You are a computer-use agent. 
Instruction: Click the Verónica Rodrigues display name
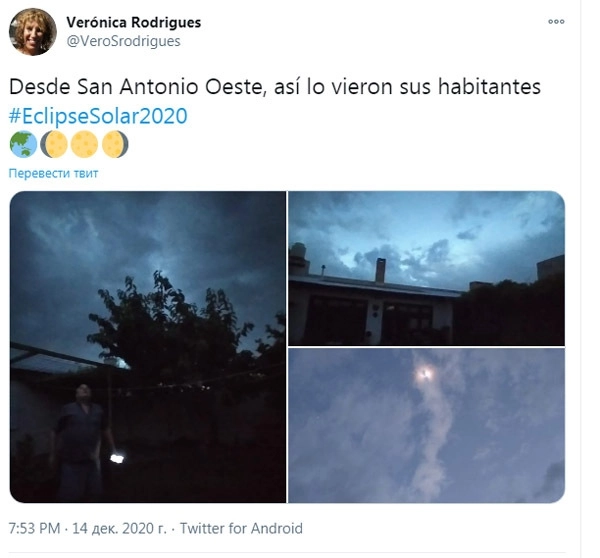134,22
